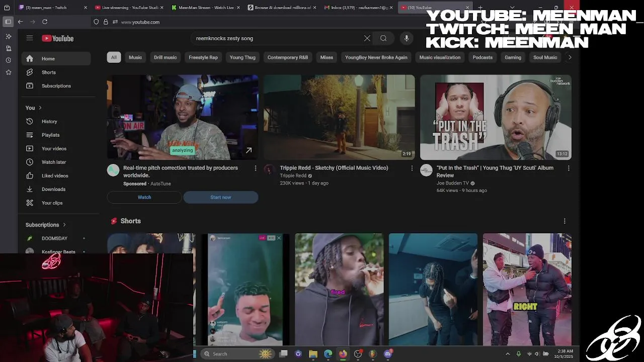Open Firefox from the taskbar
644x362 pixels.
(x=343, y=354)
